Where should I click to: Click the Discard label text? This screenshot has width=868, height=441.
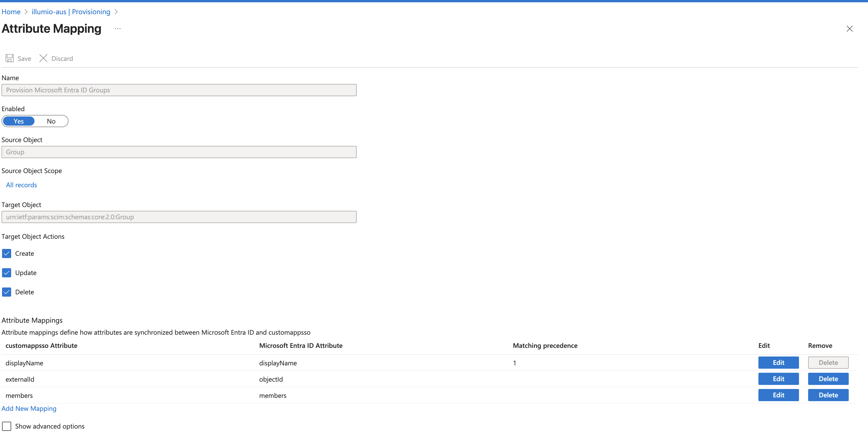62,59
